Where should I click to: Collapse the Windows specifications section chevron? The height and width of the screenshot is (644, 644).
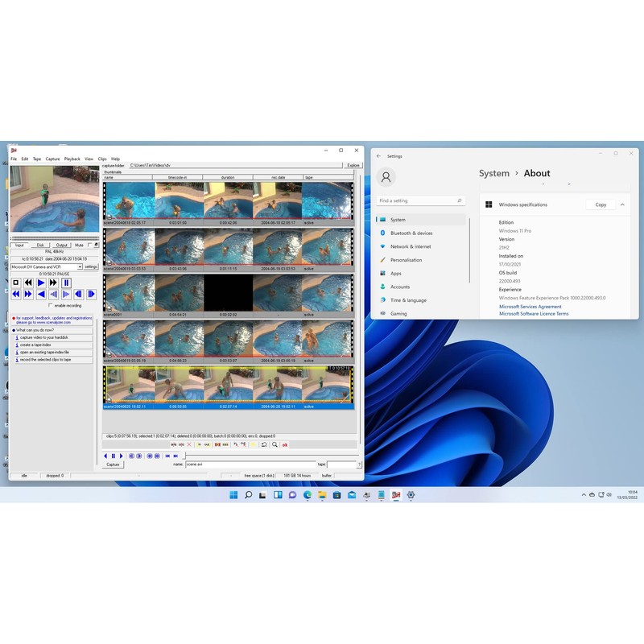[622, 204]
